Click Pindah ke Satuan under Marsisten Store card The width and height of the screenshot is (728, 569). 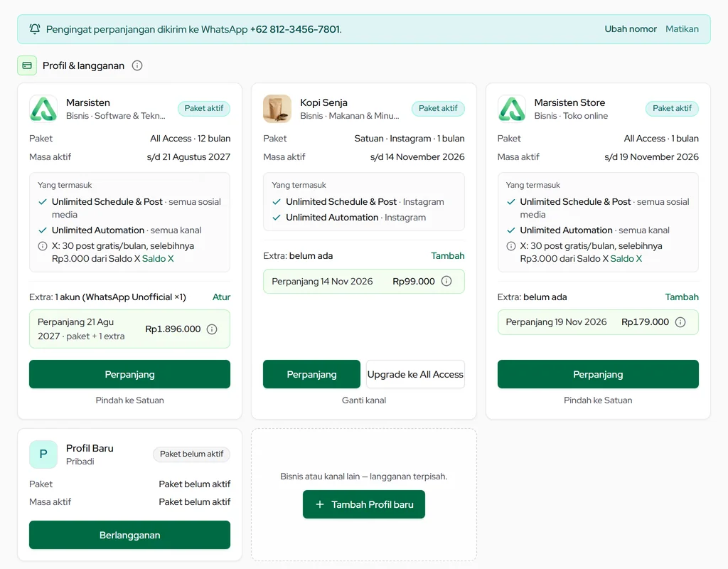pos(598,400)
